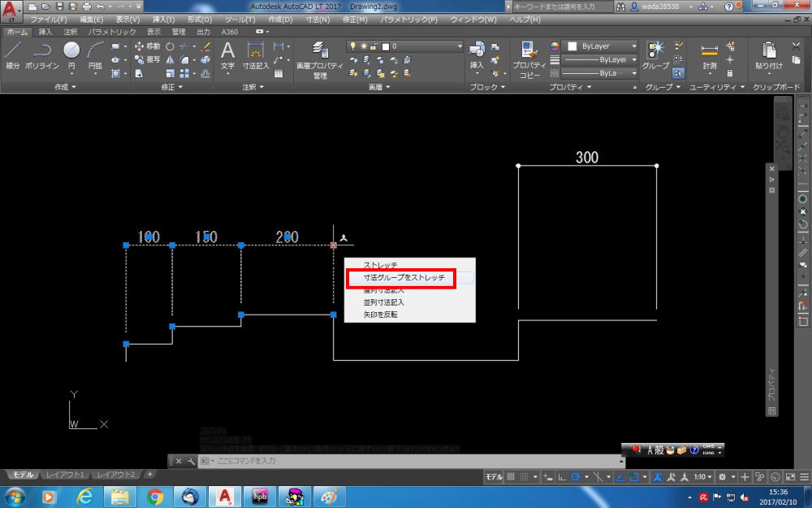The image size is (812, 508).
Task: Open Layer Properties manager (画層プロパティ管理)
Action: tap(320, 59)
